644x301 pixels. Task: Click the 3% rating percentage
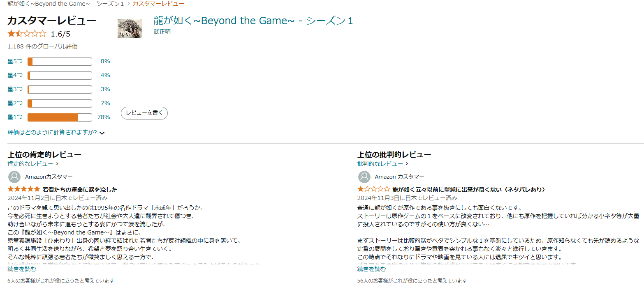pos(105,89)
